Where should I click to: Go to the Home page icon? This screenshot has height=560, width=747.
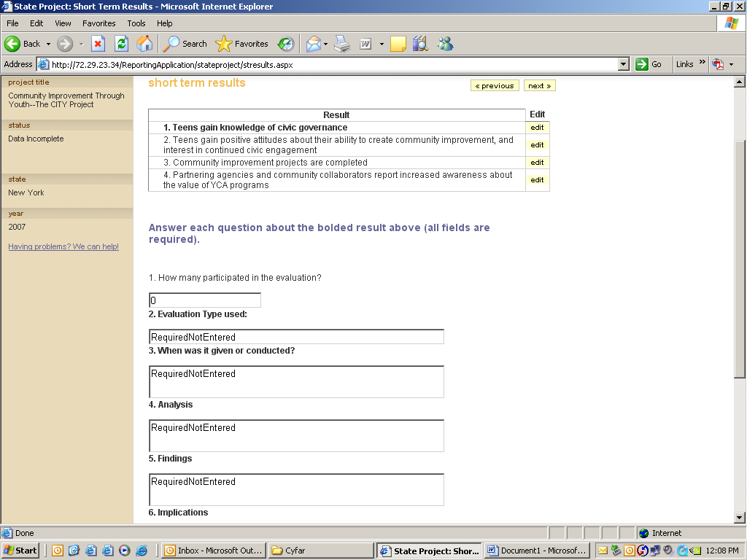click(x=144, y=44)
